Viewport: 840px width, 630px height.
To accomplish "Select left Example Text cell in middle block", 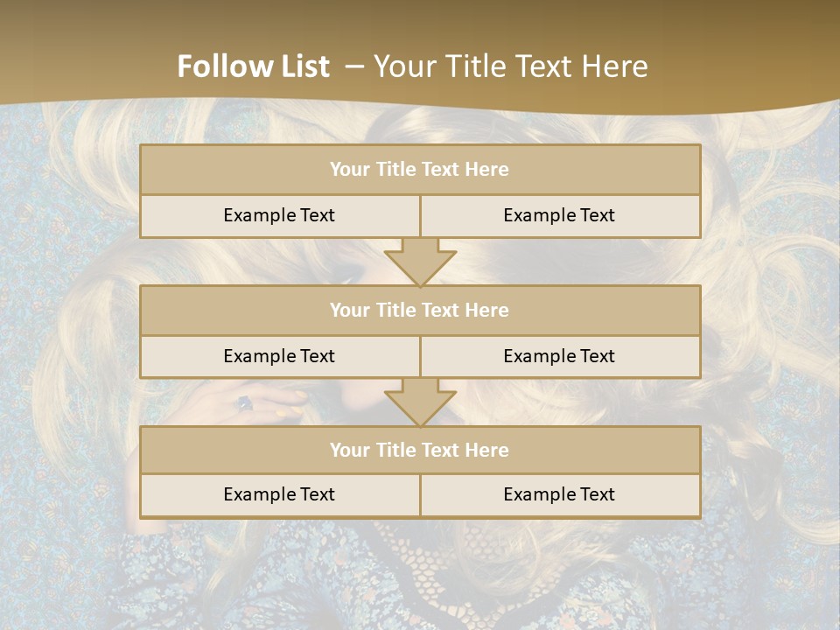I will pos(279,356).
